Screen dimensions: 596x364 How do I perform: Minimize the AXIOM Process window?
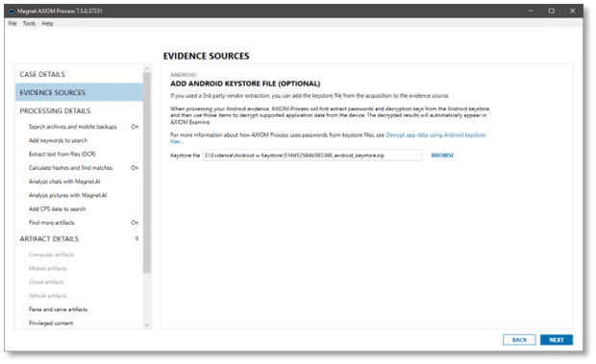coord(531,11)
